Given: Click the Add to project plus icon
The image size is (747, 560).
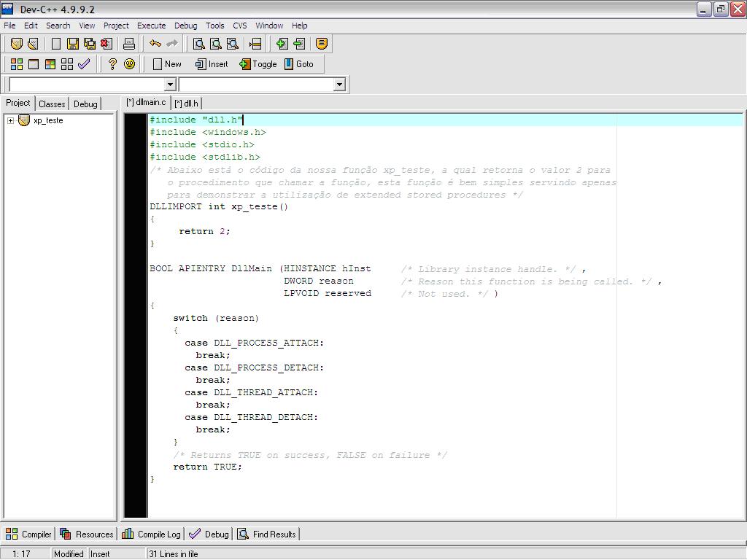Looking at the screenshot, I should [x=282, y=44].
